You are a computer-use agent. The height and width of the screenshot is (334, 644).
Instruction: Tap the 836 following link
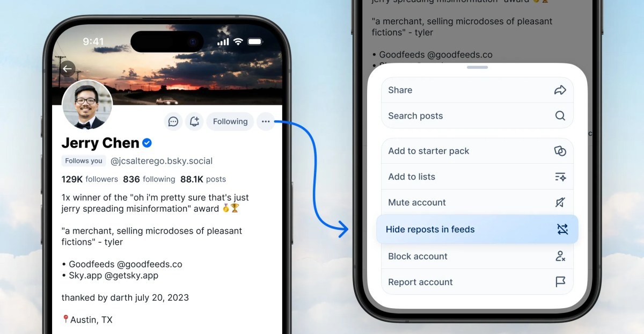click(149, 179)
